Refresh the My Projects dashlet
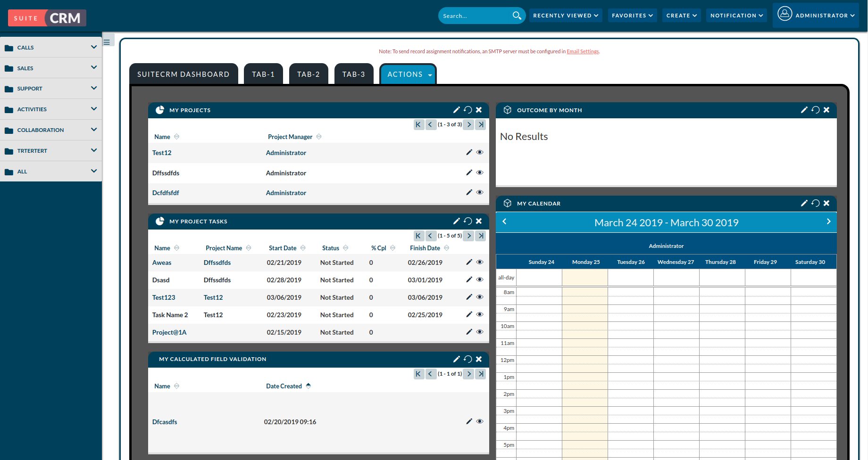The image size is (868, 460). [x=467, y=110]
